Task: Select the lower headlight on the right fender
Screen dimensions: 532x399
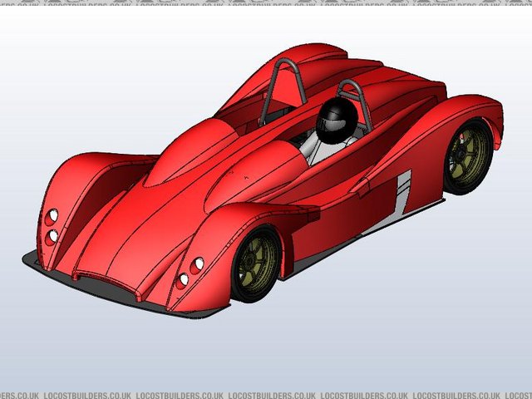Action: (183, 279)
